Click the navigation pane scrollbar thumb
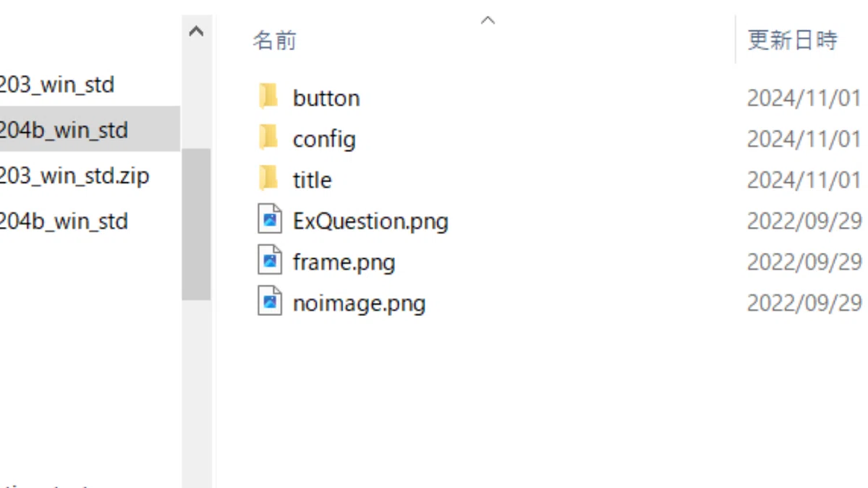Image resolution: width=868 pixels, height=488 pixels. coord(196,224)
